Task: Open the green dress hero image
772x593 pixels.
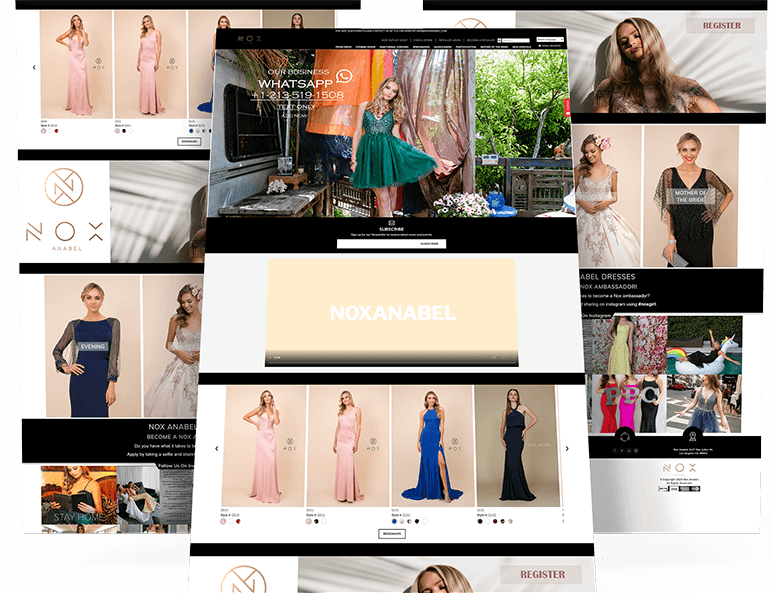Action: [x=391, y=140]
